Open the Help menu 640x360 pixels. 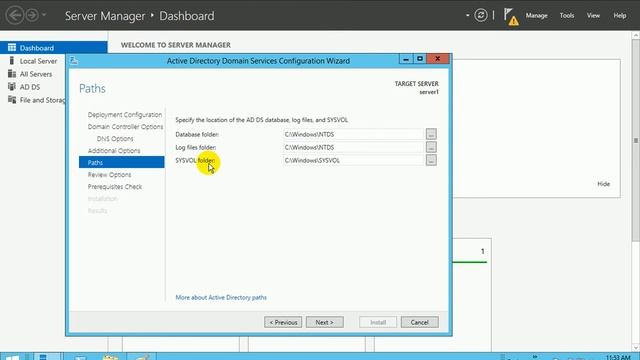click(620, 16)
